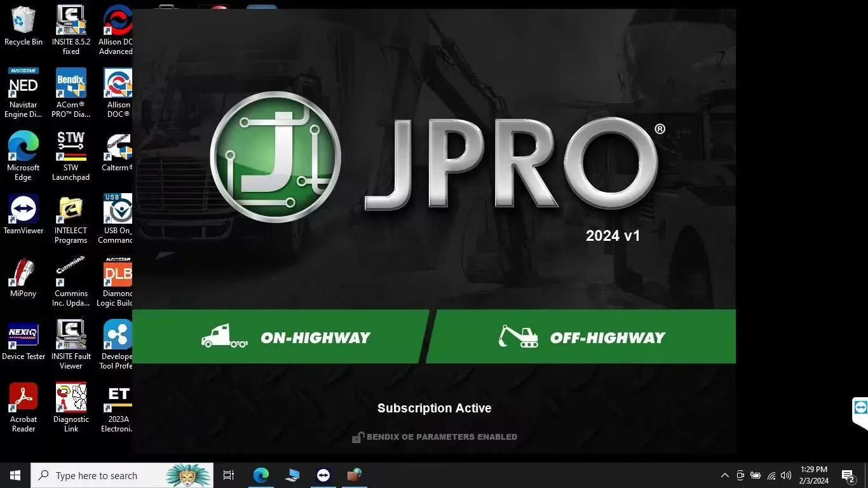The width and height of the screenshot is (868, 488).
Task: Launch STW Launchpad
Action: tap(71, 147)
